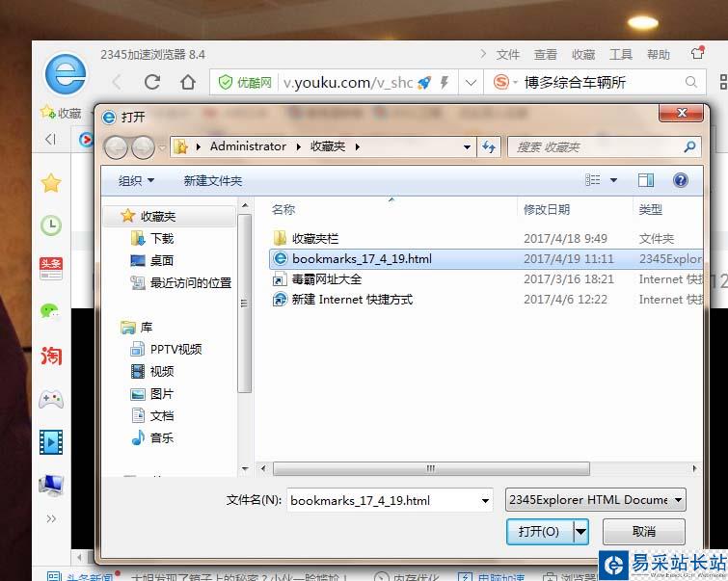Select bookmarks_17_4_19.html file
728x581 pixels.
point(486,258)
